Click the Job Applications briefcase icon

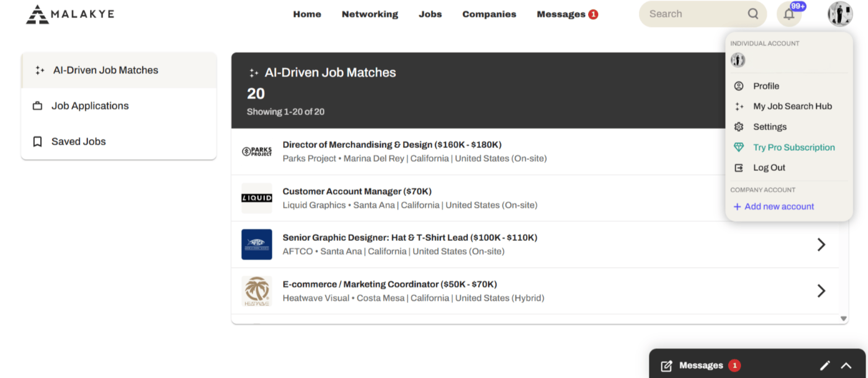point(38,106)
